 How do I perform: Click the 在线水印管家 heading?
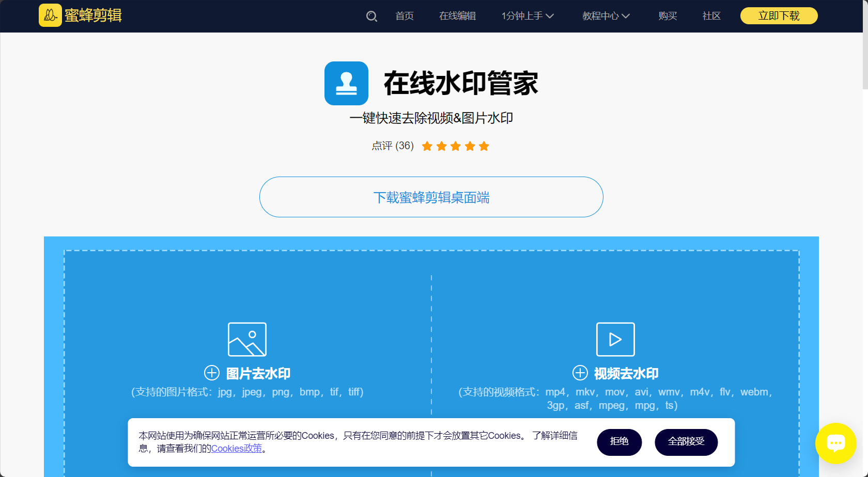click(x=461, y=83)
